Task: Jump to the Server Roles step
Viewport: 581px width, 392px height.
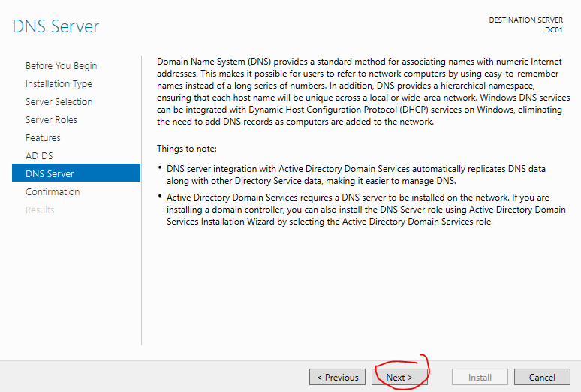Action: point(51,120)
